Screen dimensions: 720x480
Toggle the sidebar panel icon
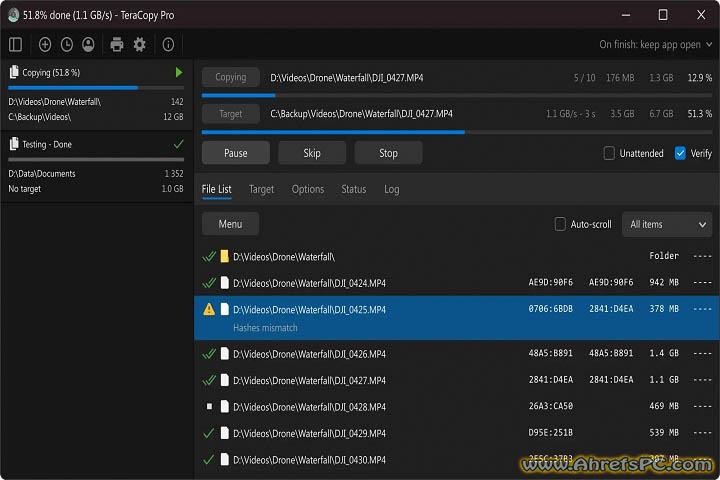15,45
